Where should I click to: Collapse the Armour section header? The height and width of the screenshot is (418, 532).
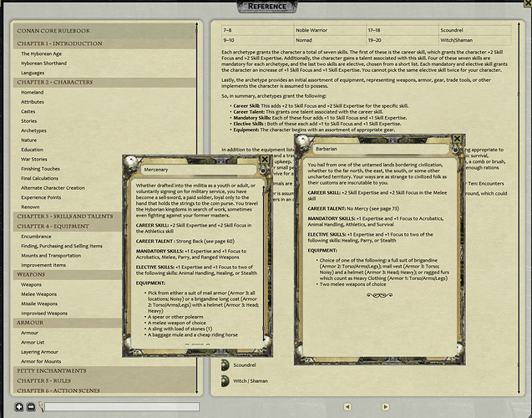coord(68,323)
